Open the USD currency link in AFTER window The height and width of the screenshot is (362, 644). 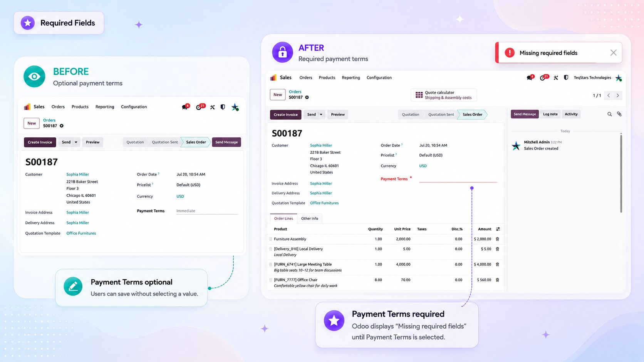click(423, 166)
